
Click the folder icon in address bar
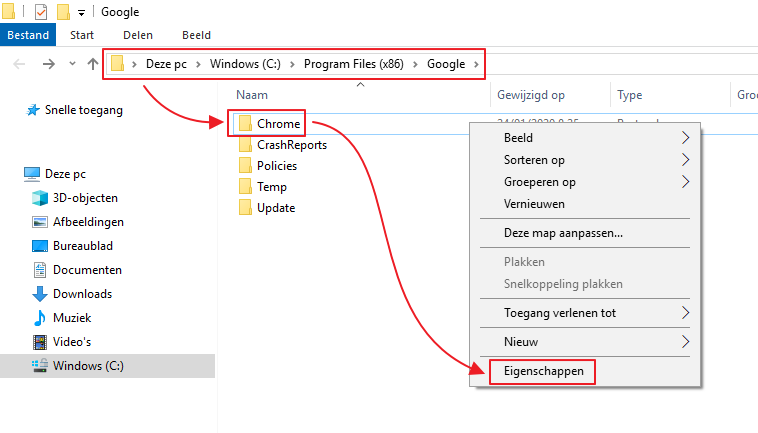coord(117,63)
